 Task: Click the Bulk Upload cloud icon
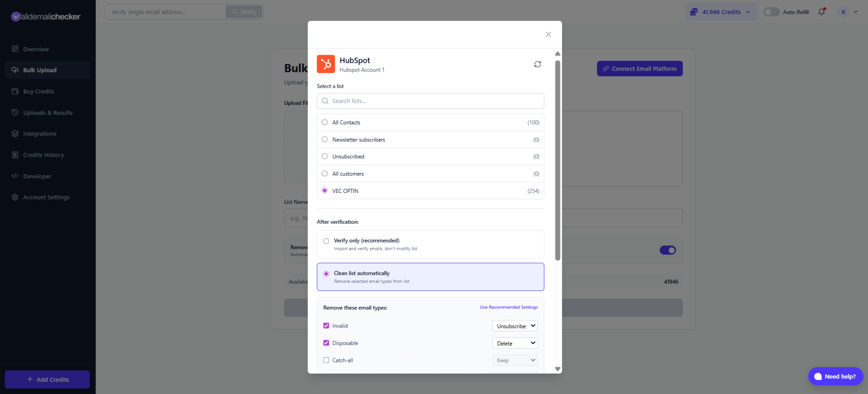(x=15, y=70)
